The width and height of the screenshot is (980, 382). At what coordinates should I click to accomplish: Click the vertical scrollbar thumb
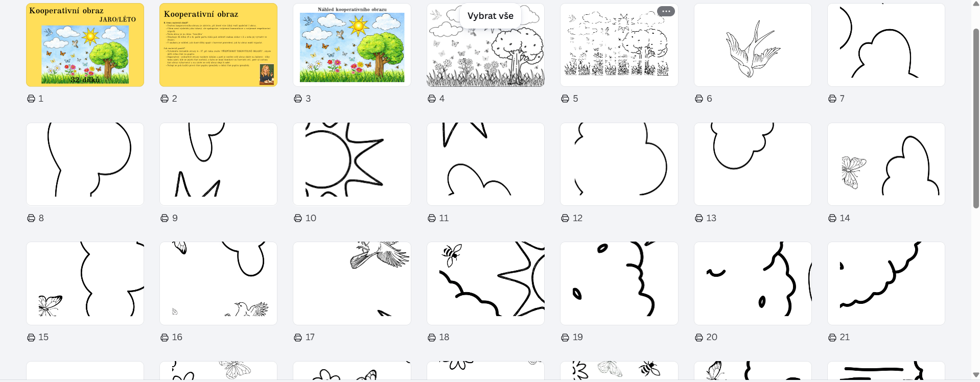[x=976, y=117]
